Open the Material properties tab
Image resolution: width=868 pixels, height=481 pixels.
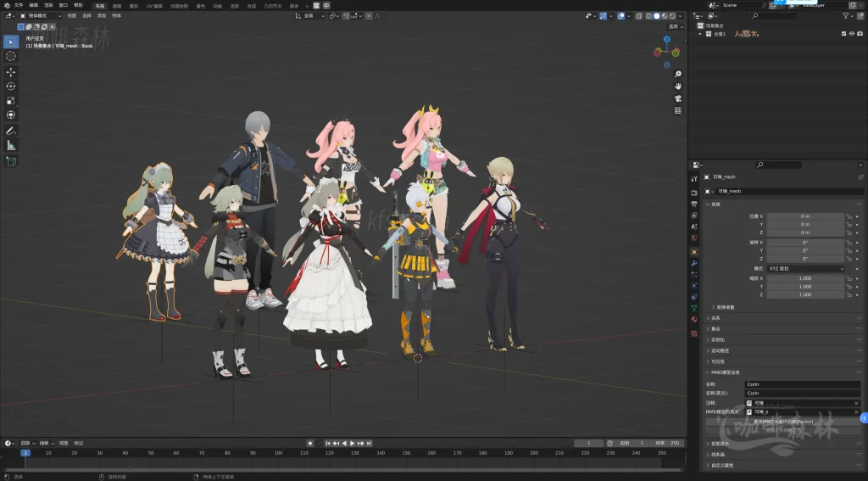694,319
